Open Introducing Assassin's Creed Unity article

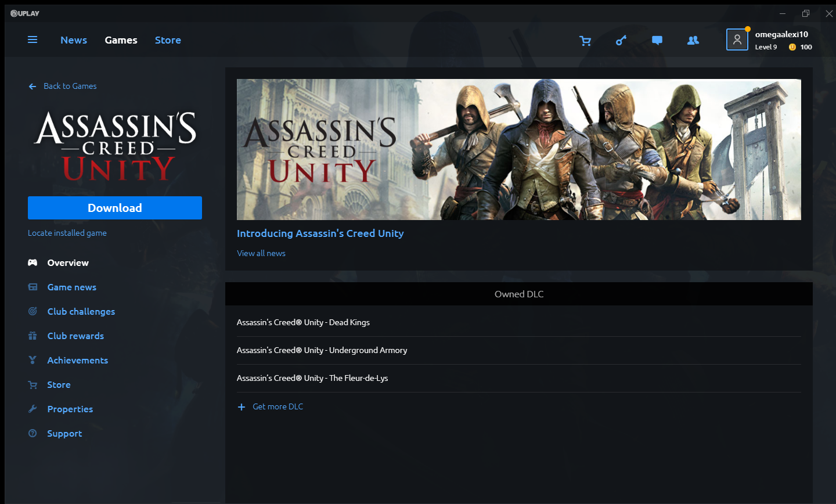pos(320,233)
